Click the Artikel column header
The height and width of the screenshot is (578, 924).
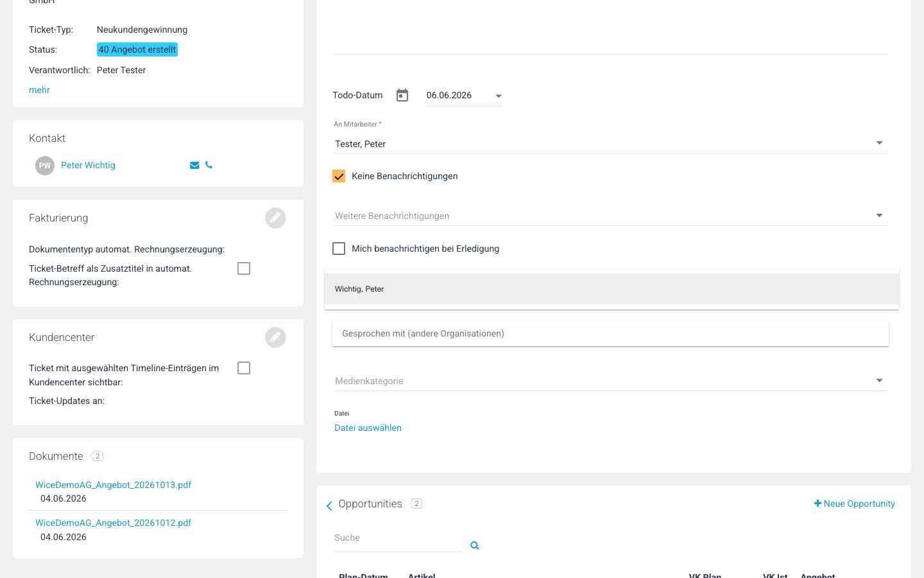[422, 575]
